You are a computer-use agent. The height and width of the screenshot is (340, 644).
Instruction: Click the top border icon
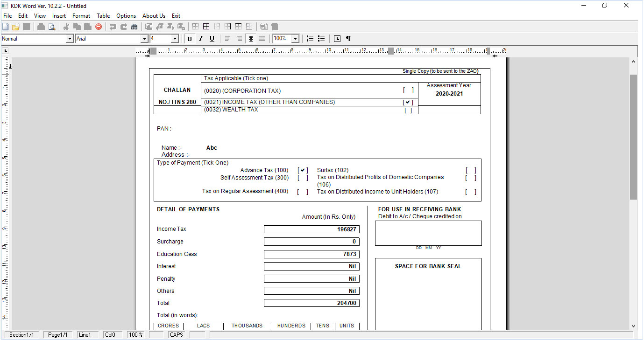point(239,27)
